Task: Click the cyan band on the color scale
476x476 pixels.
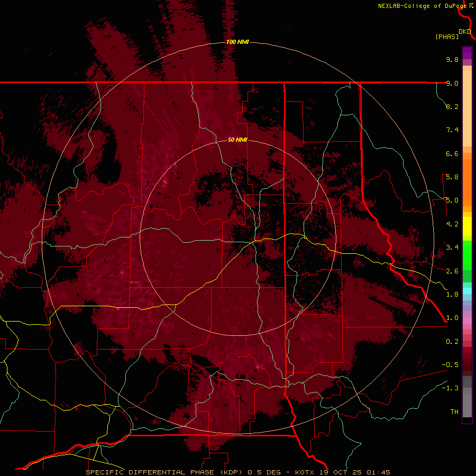Action: pos(467,290)
